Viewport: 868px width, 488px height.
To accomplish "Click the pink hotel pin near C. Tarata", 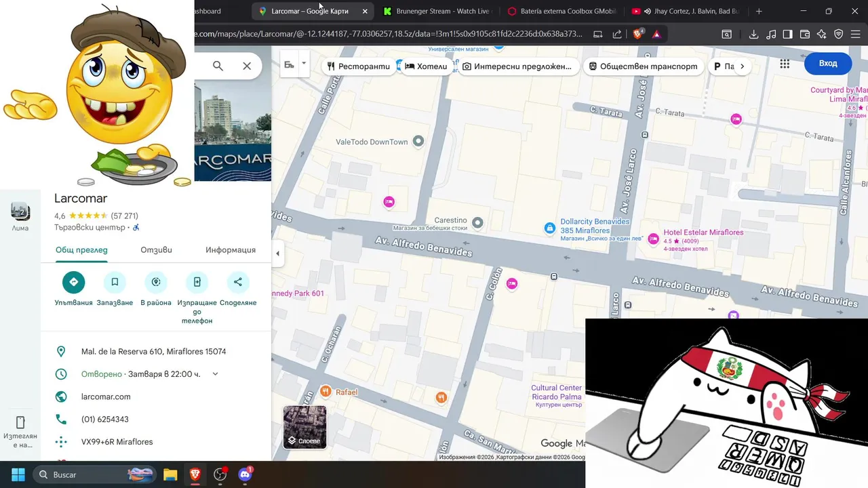I will pos(736,119).
